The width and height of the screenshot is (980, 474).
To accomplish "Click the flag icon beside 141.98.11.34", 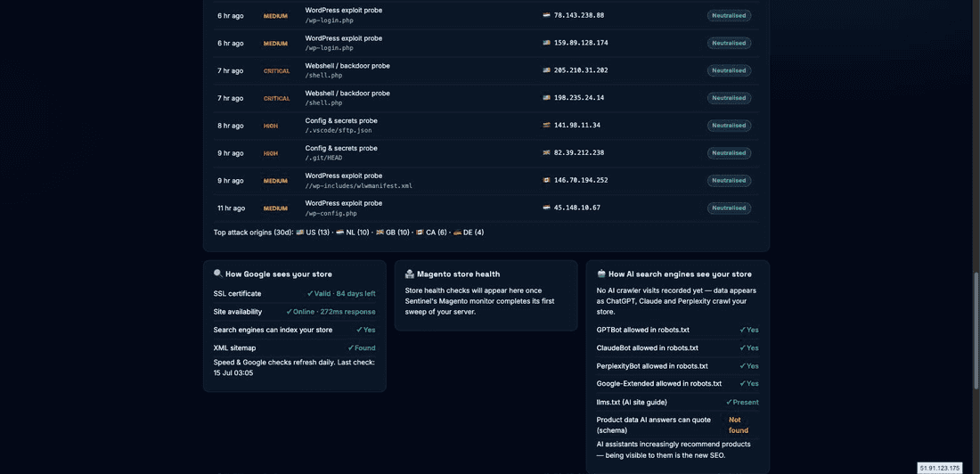I will click(546, 125).
